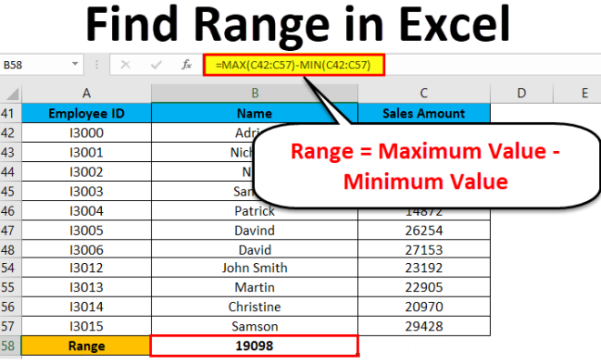Select cell with I3005

(x=87, y=230)
